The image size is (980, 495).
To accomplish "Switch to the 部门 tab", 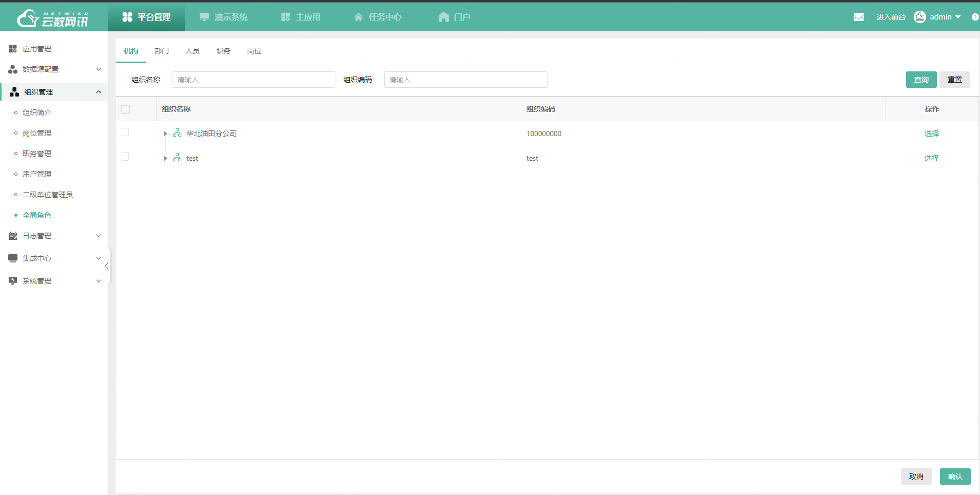I will [161, 51].
